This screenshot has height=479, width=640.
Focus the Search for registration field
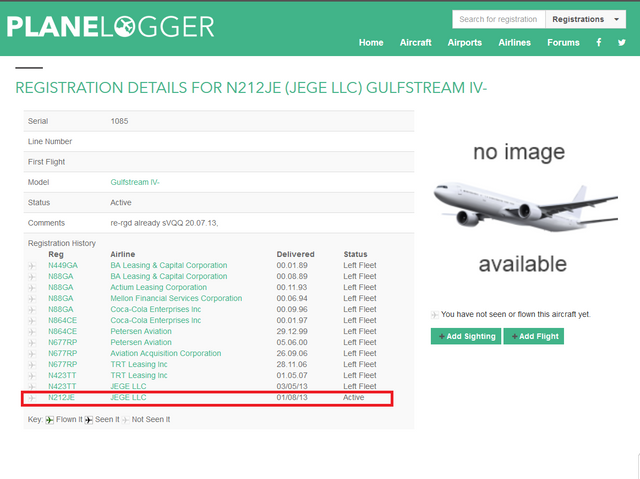(x=498, y=19)
